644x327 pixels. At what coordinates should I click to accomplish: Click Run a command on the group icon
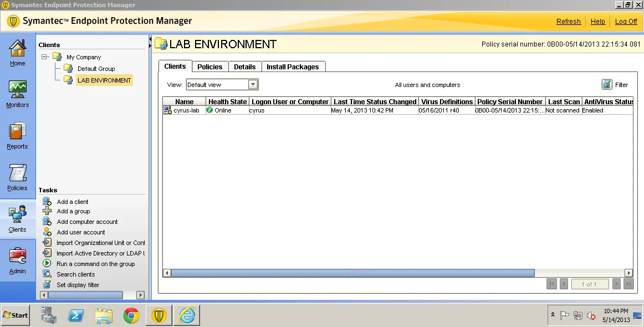[x=47, y=264]
